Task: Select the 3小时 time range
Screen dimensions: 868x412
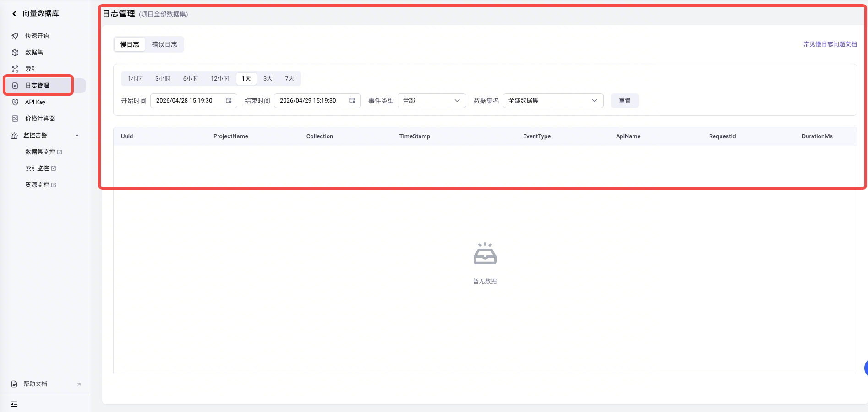Action: (163, 79)
